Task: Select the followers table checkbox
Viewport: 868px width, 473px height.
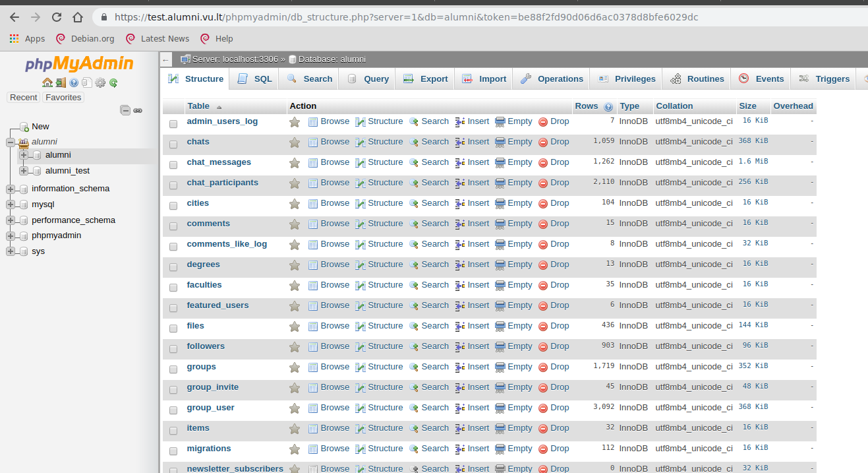Action: [x=173, y=348]
